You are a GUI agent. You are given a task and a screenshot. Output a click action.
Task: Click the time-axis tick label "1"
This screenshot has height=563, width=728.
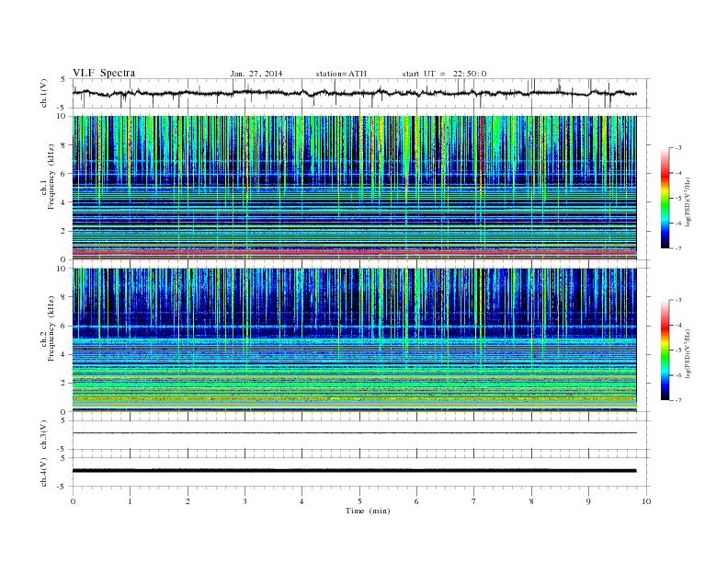(x=131, y=501)
